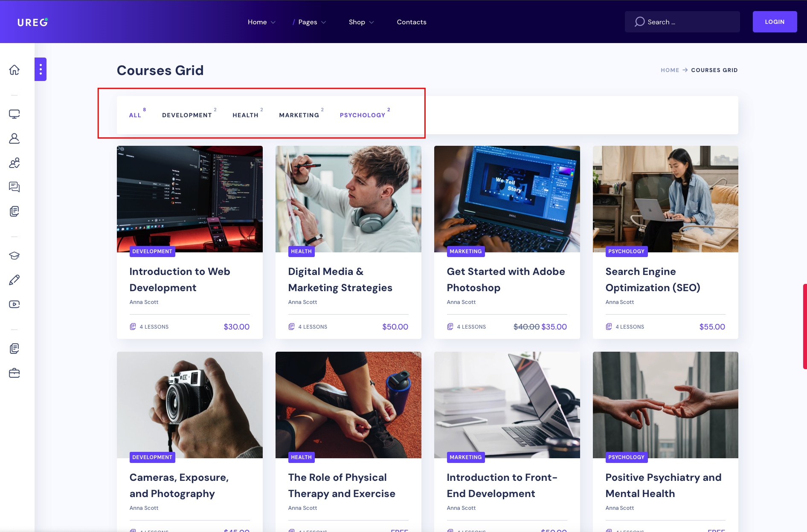Screen dimensions: 807x532
Task: Open the Pages navigation menu
Action: (x=308, y=22)
